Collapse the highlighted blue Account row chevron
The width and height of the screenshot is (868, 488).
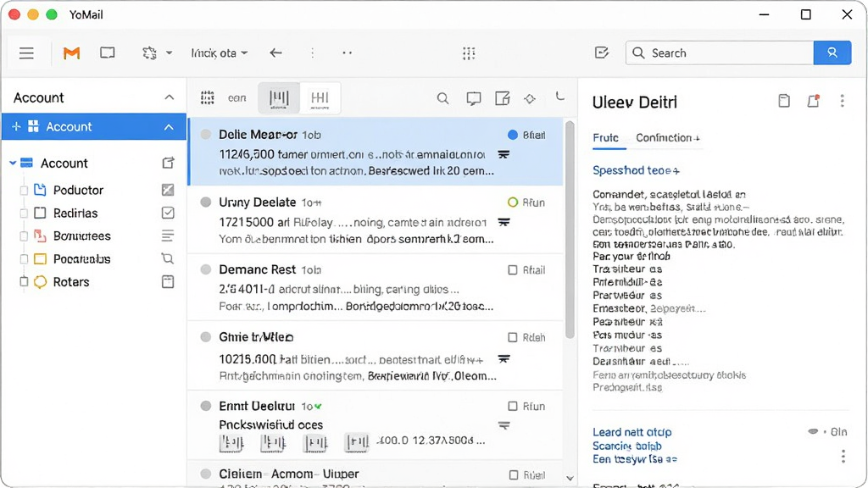tap(169, 127)
